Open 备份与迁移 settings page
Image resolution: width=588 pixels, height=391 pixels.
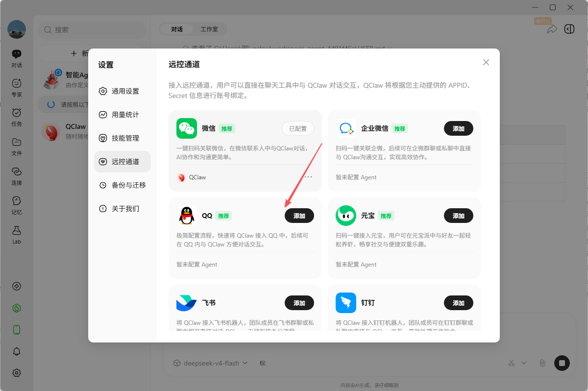pyautogui.click(x=122, y=185)
